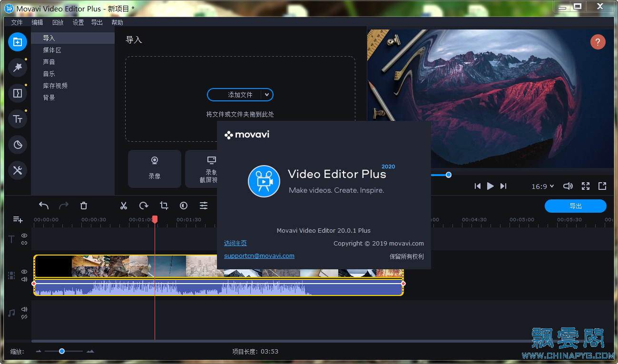Undo the last action

click(44, 206)
